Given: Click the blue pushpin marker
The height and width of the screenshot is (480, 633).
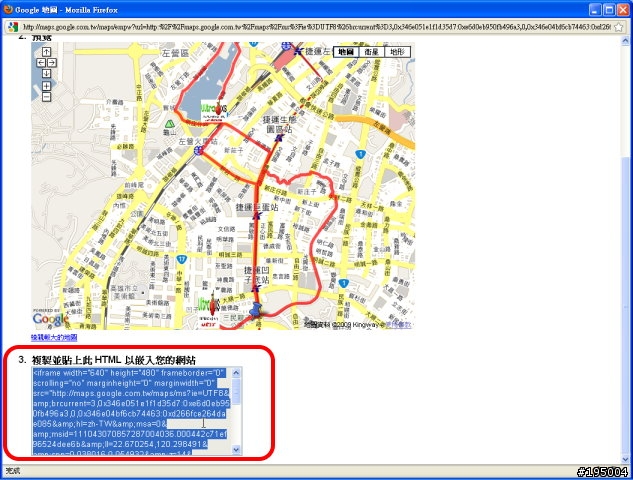Looking at the screenshot, I should coord(256,311).
